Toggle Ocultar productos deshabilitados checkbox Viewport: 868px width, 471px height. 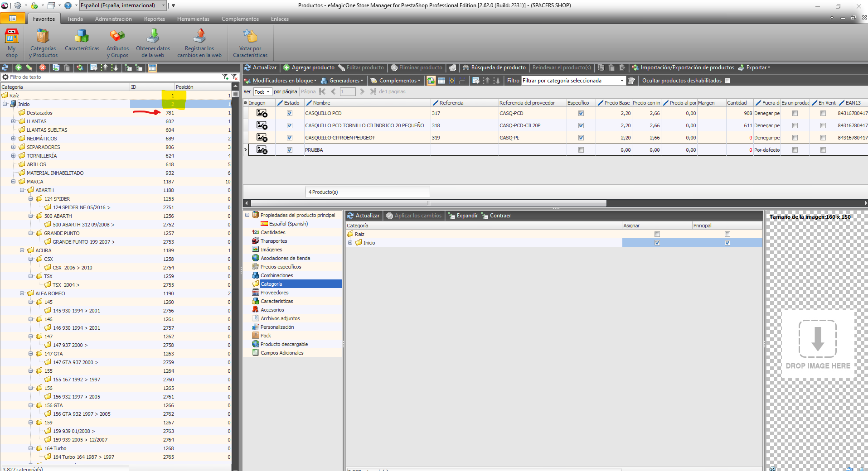pyautogui.click(x=727, y=81)
